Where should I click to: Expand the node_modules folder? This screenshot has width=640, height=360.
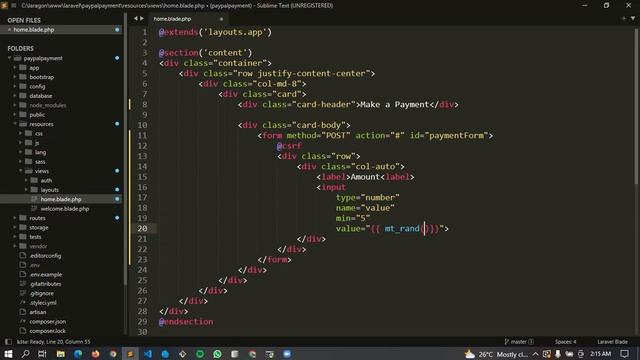[15, 105]
